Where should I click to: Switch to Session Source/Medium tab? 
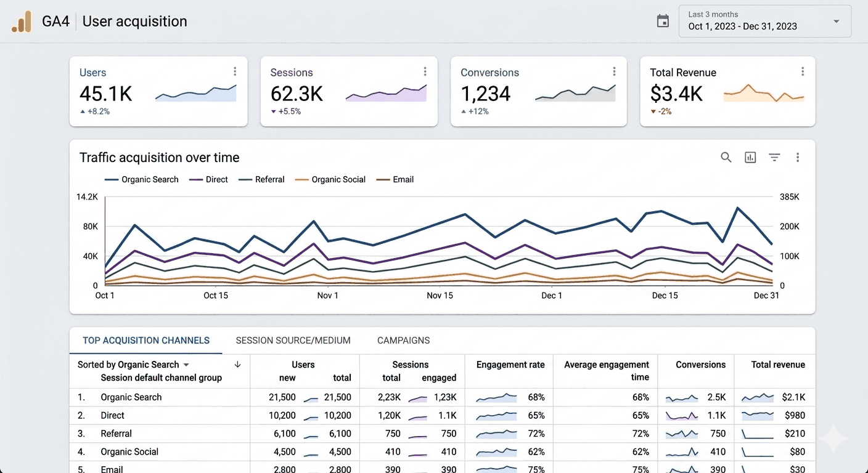pos(293,341)
